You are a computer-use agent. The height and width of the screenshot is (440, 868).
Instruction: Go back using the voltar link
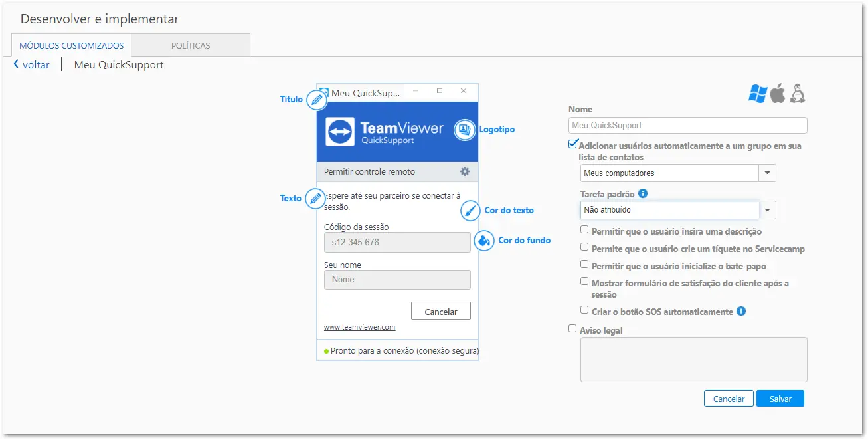coord(36,65)
